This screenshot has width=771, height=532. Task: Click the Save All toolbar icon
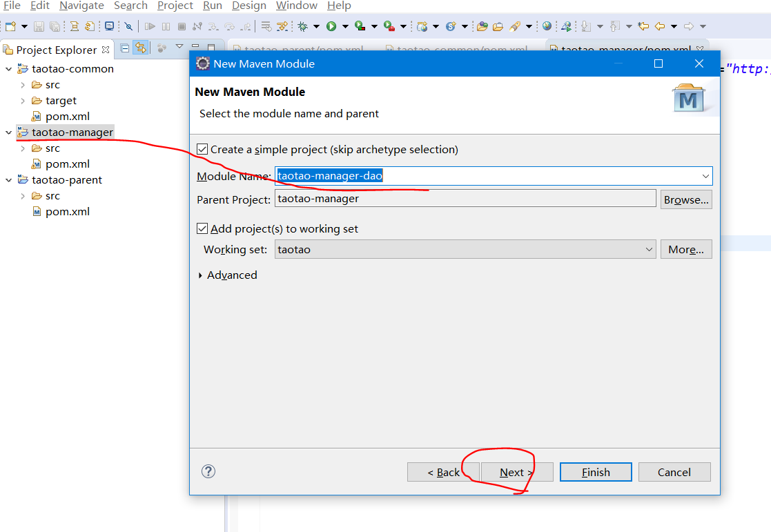point(55,26)
